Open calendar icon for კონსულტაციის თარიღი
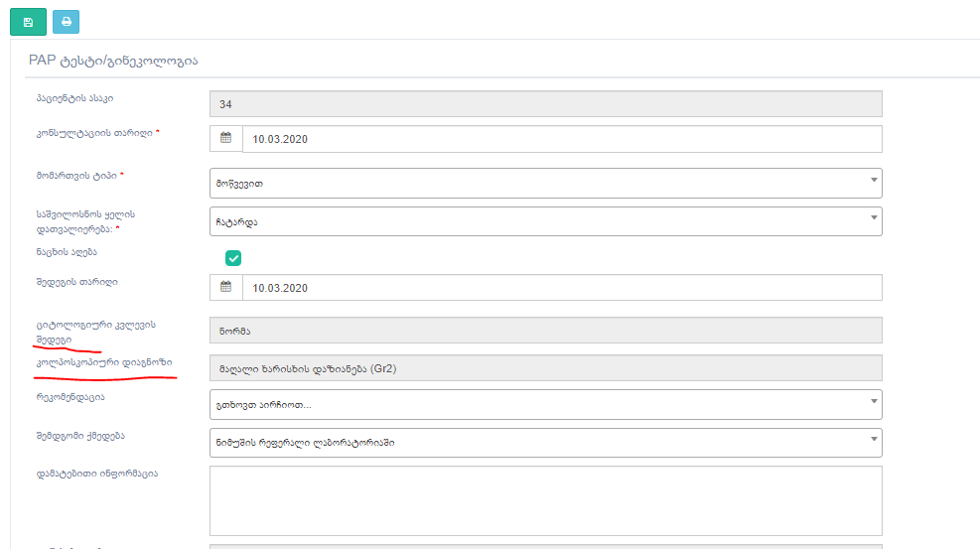Viewport: 980px width, 549px height. (225, 139)
